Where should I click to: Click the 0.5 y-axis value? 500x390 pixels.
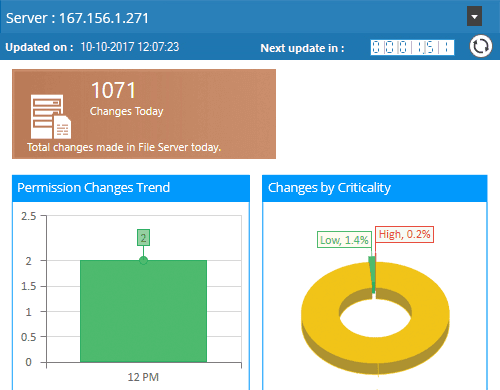(29, 337)
